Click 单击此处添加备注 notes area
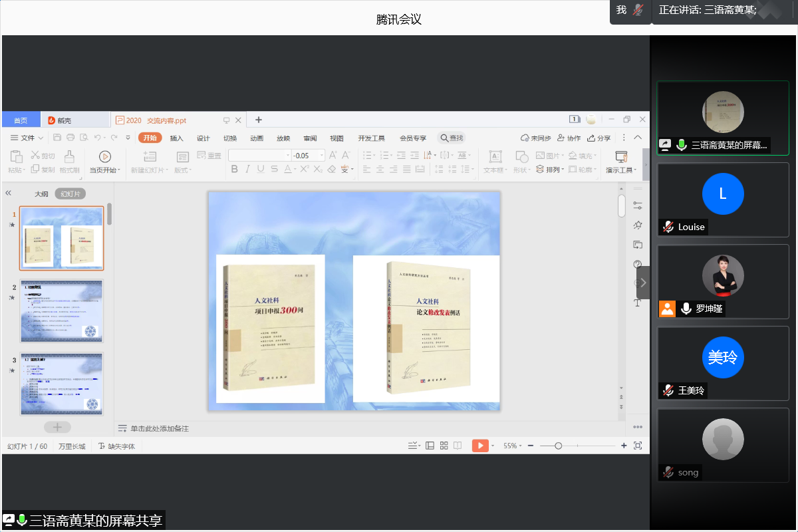Screen dimensions: 798x532 [159, 429]
